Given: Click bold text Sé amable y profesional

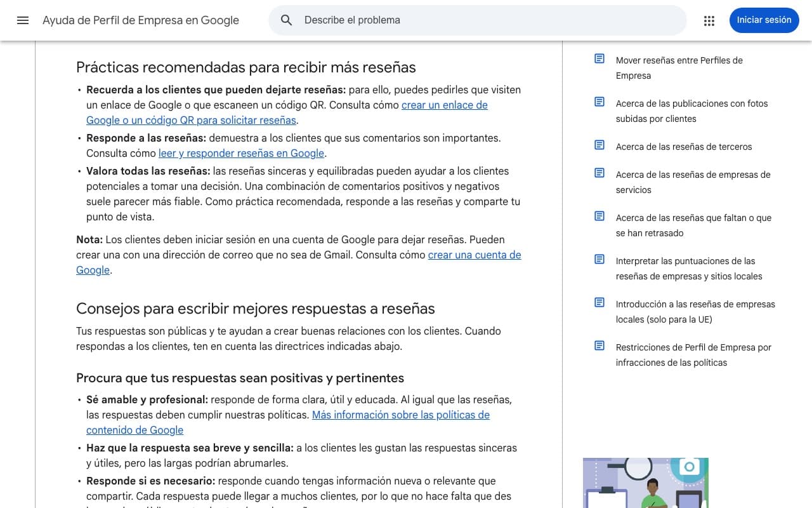Looking at the screenshot, I should point(147,399).
